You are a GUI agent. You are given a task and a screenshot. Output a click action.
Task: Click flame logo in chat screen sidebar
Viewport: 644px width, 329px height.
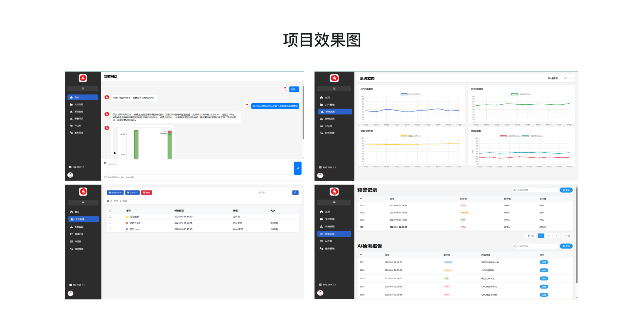(x=83, y=78)
